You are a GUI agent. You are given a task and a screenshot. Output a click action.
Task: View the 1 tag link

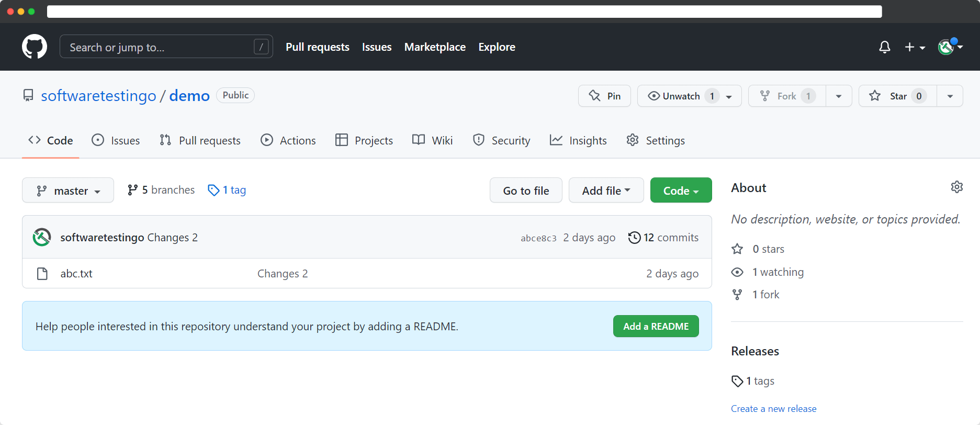227,190
